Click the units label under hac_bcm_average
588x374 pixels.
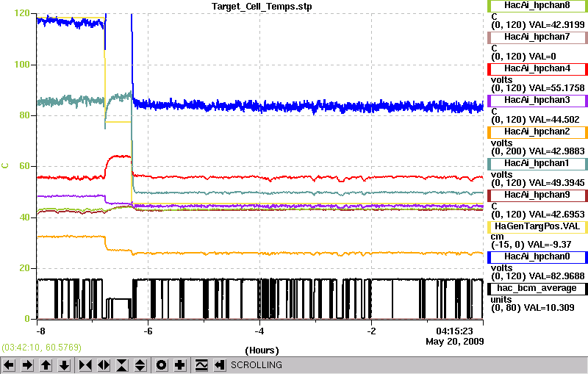click(501, 300)
